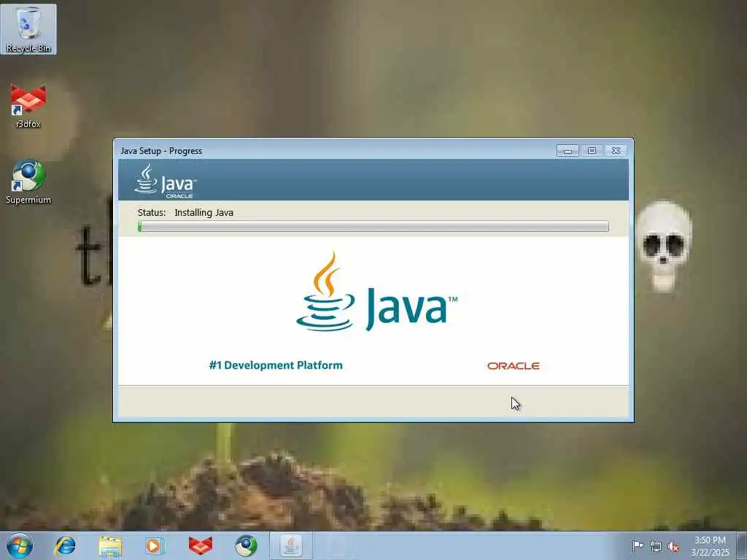Open Windows Media Player from taskbar
Image resolution: width=747 pixels, height=560 pixels.
click(x=155, y=545)
